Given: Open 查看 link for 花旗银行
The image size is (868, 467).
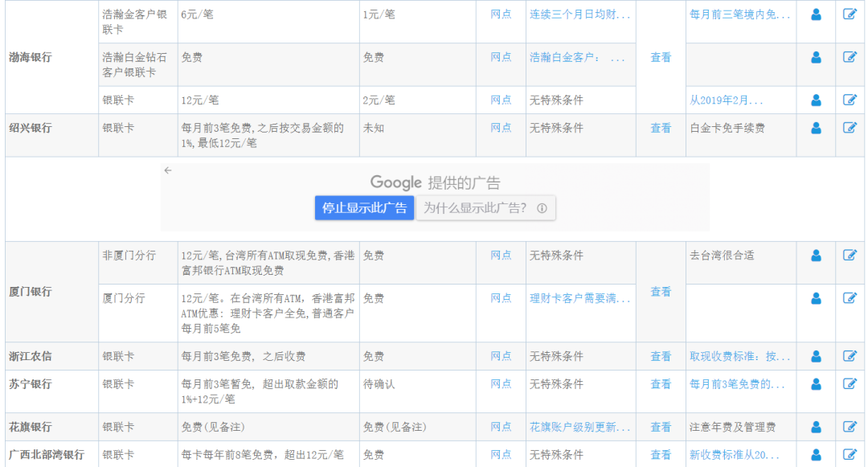Looking at the screenshot, I should pos(661,427).
